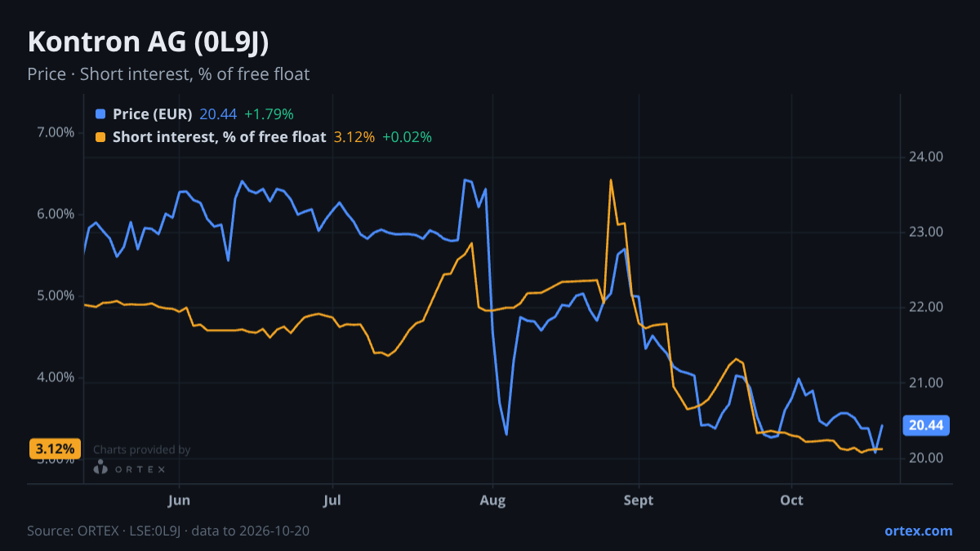
Task: Click the 20.00 right axis label
Action: click(926, 458)
